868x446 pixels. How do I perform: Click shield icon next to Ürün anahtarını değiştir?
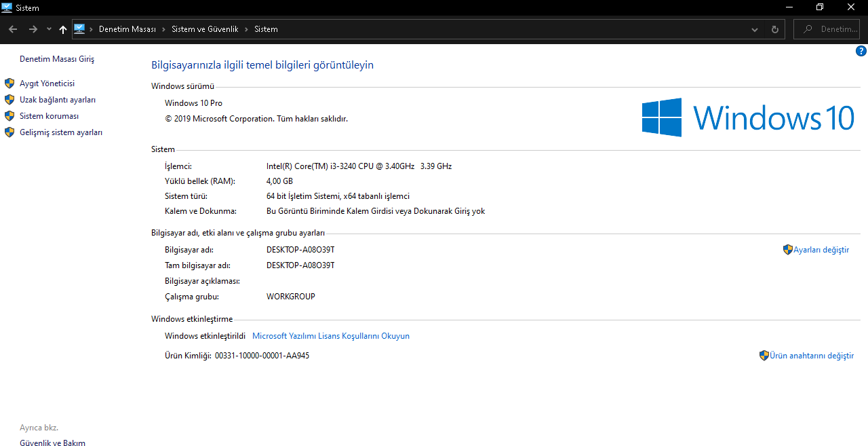[764, 356]
